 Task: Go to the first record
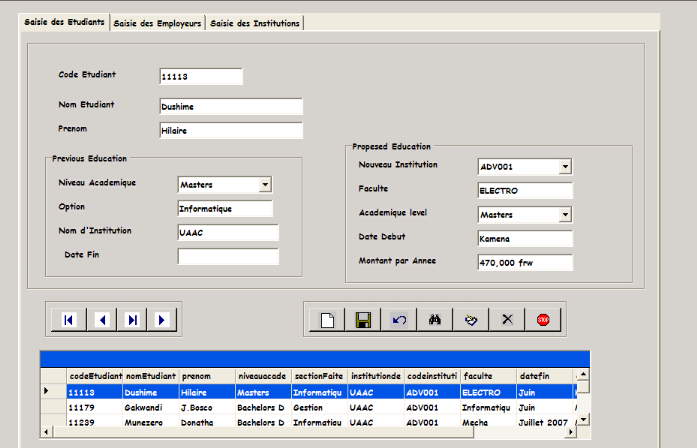click(69, 320)
